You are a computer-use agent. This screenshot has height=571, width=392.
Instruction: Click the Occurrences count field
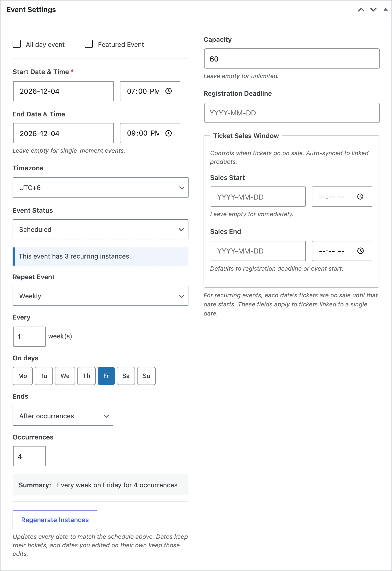tap(29, 456)
